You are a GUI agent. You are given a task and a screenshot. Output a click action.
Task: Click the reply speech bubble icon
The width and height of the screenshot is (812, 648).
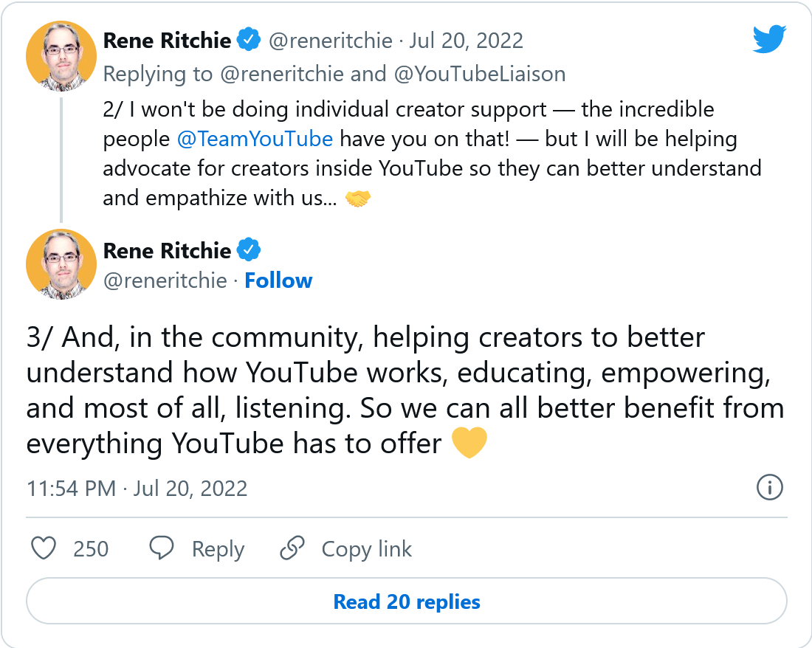pos(162,548)
